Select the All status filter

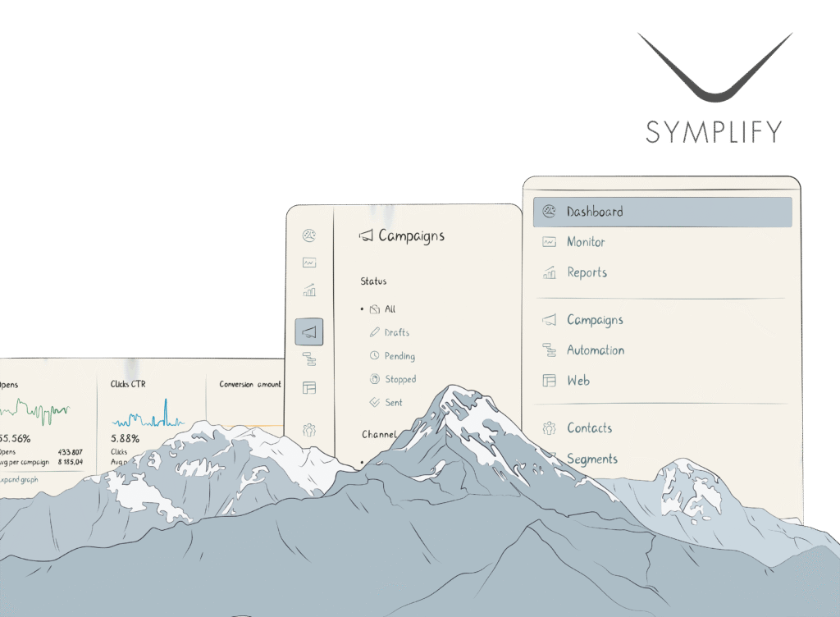click(386, 308)
